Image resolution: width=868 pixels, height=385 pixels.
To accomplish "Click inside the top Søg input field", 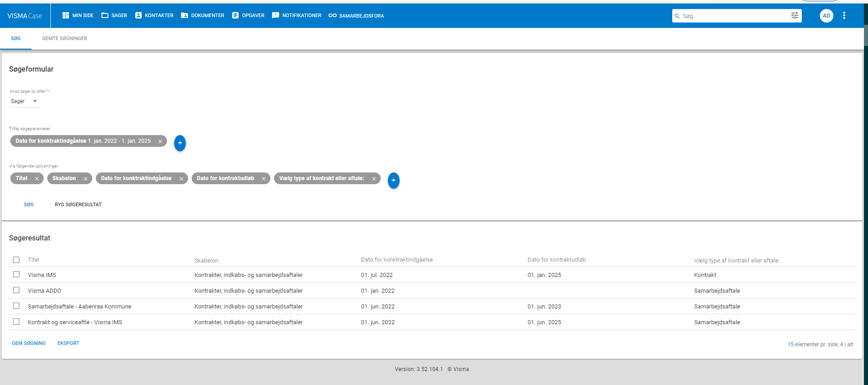I will point(736,16).
